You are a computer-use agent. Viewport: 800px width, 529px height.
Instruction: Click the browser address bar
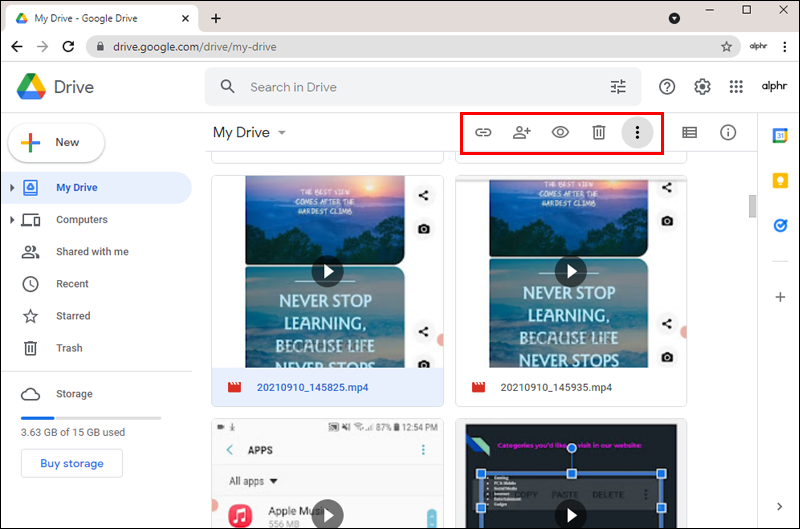413,47
